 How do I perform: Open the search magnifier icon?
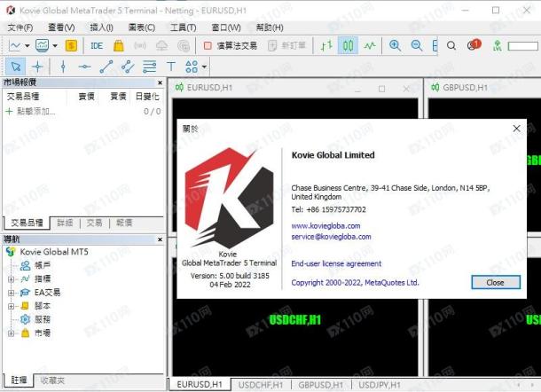(451, 45)
